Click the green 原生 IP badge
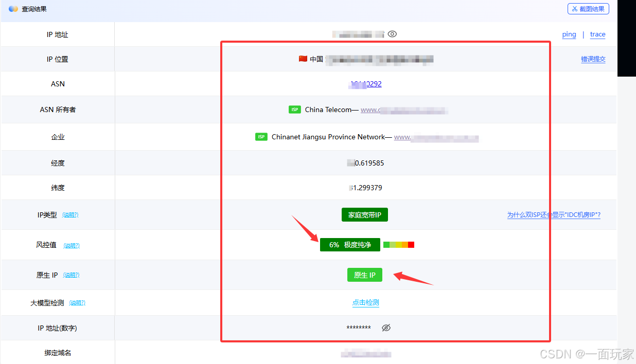The width and height of the screenshot is (636, 364). [365, 275]
